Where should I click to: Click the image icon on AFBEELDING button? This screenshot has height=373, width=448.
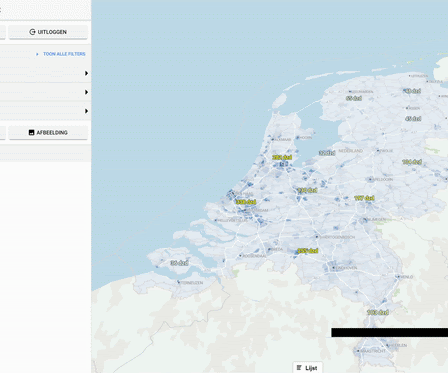pyautogui.click(x=32, y=133)
